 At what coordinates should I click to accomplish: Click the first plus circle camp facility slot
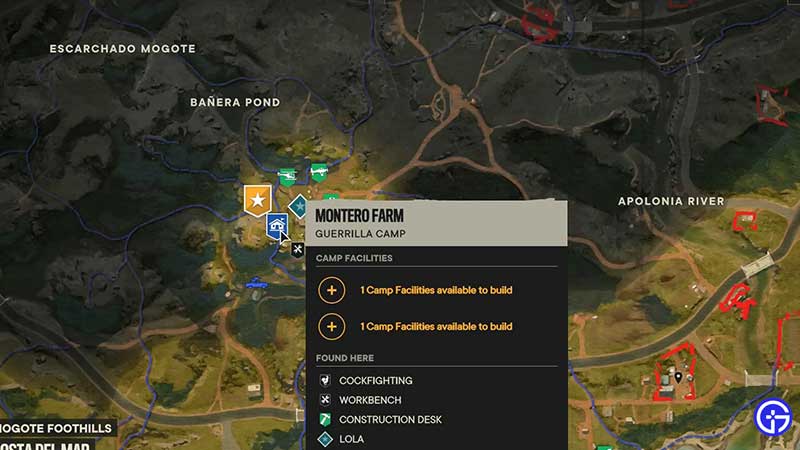coord(332,290)
